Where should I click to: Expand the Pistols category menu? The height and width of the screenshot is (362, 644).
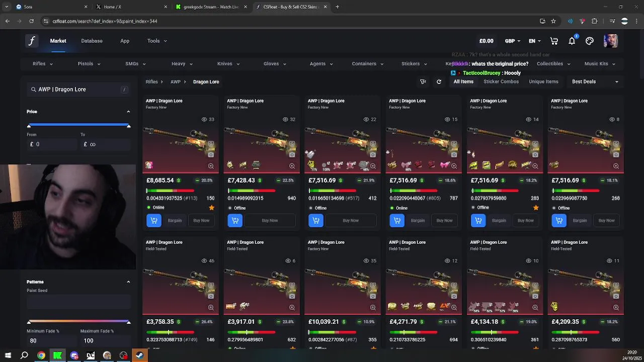(89, 64)
